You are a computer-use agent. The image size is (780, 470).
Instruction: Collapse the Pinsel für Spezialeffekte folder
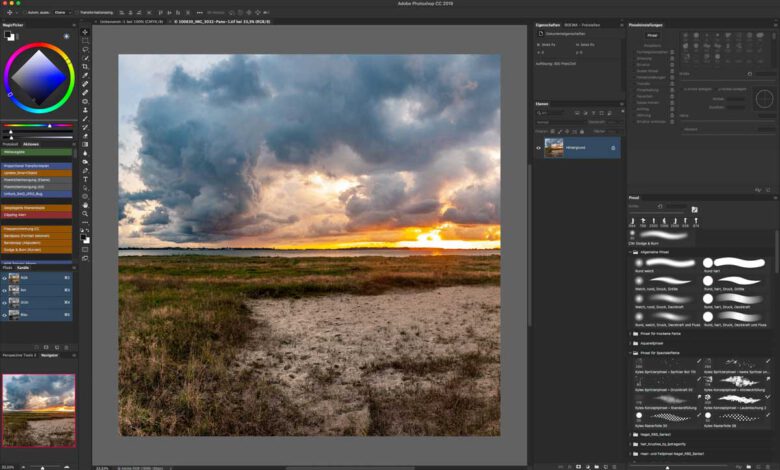tap(631, 353)
